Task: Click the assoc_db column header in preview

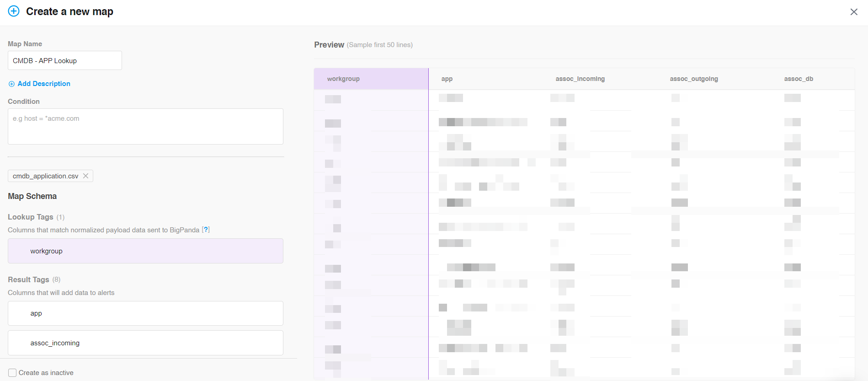Action: pyautogui.click(x=799, y=79)
